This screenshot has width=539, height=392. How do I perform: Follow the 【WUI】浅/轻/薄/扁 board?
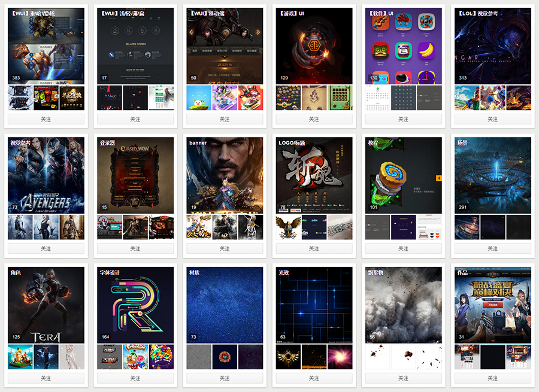pyautogui.click(x=135, y=119)
